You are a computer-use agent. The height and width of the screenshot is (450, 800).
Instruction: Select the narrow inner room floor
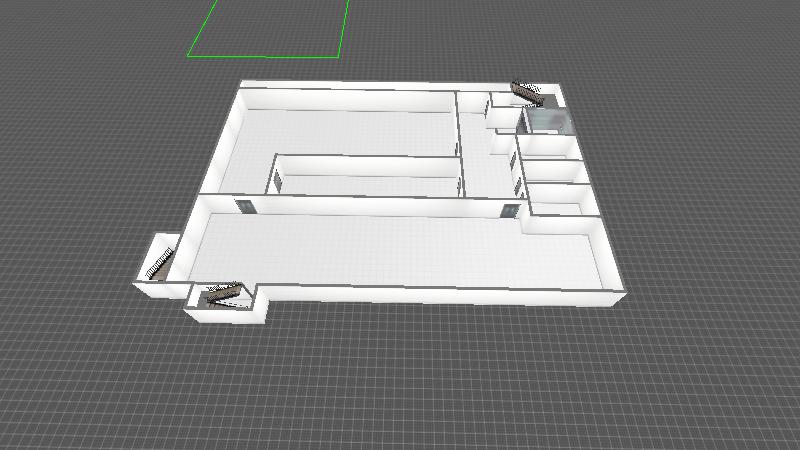(370, 184)
